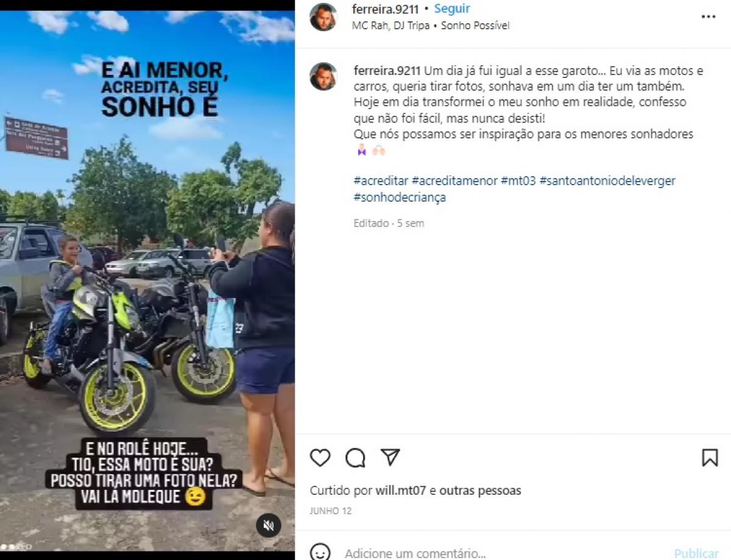The image size is (731, 560).
Task: Open audio MC Rah, DJ Tripa link
Action: point(391,26)
